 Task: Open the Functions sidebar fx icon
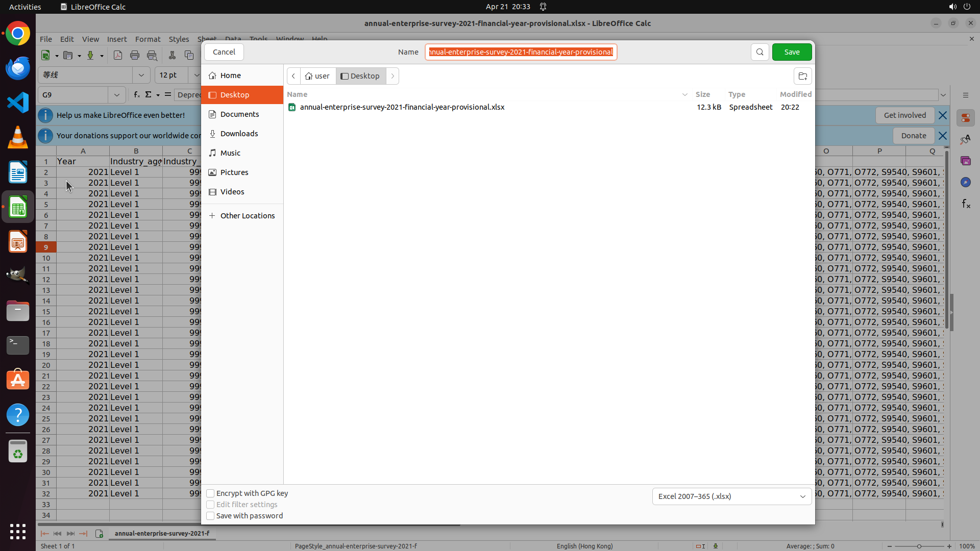click(966, 204)
